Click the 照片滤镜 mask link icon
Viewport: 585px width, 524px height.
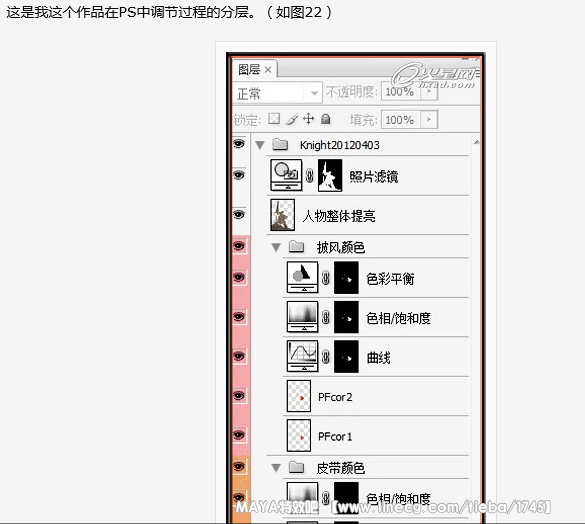tap(310, 175)
